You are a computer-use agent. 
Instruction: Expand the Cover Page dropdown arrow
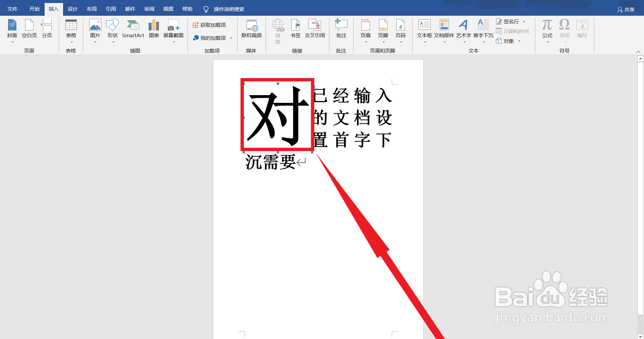pyautogui.click(x=13, y=42)
